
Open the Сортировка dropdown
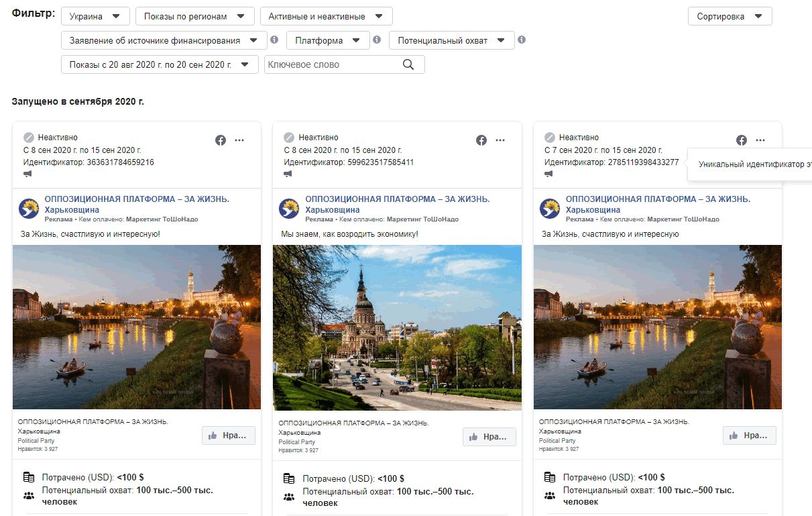(730, 16)
